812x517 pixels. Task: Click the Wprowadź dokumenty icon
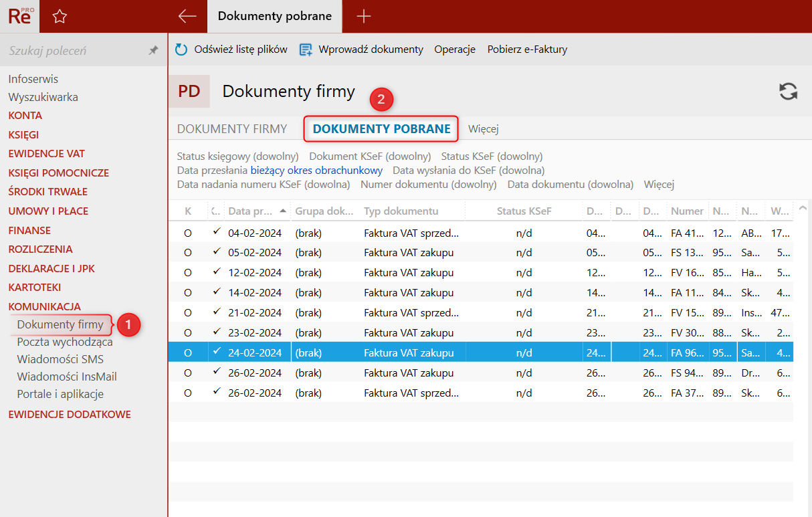pyautogui.click(x=306, y=49)
